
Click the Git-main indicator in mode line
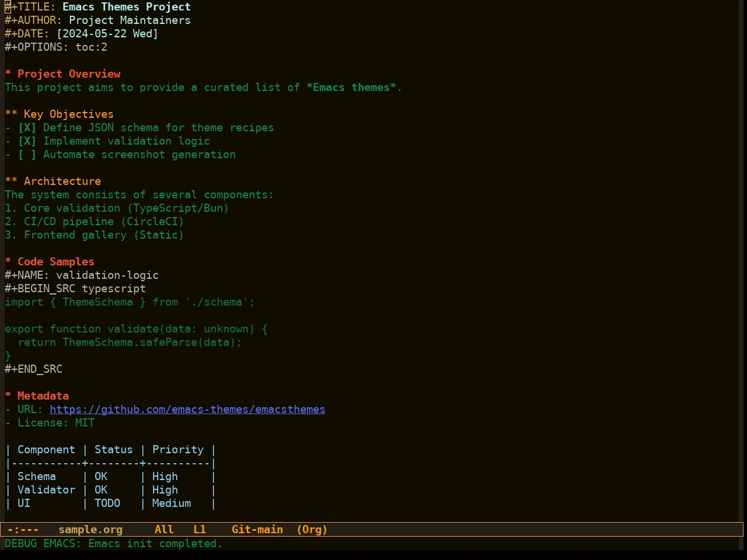[x=257, y=530]
